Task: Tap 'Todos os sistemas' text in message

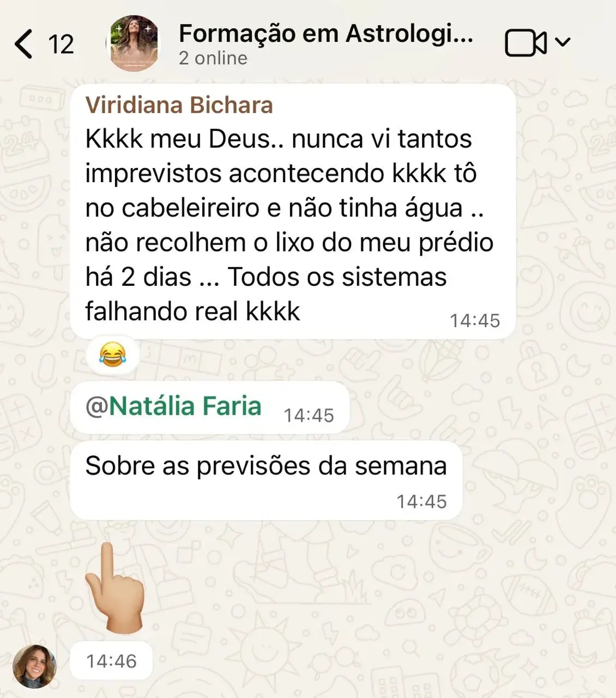Action: 336,276
